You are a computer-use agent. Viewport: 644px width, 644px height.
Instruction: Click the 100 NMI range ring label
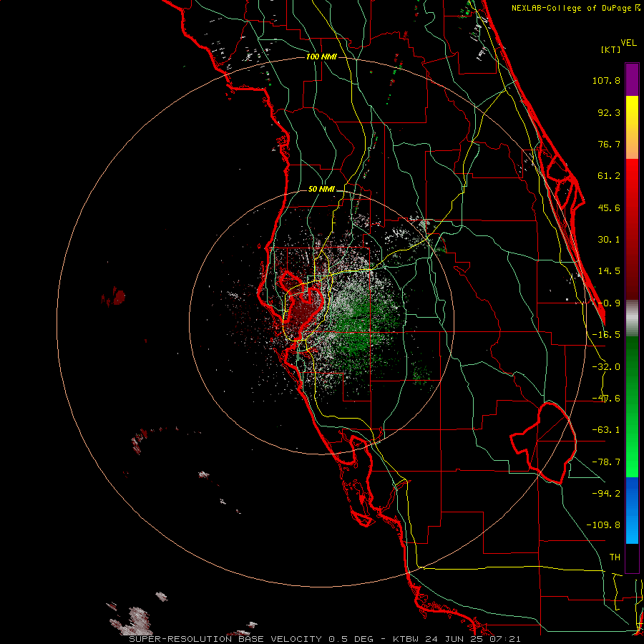tap(321, 57)
